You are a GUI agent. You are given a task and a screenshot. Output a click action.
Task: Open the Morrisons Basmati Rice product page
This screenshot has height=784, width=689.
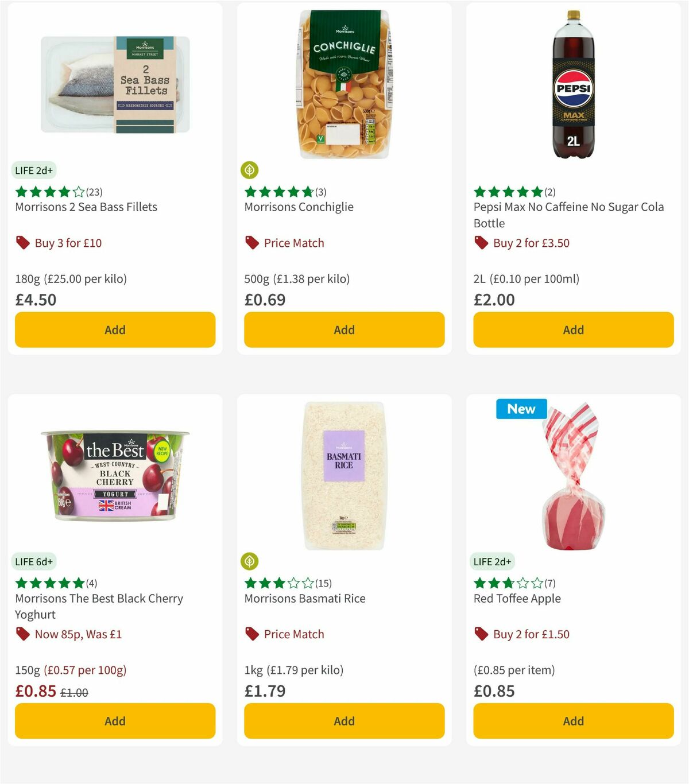click(304, 598)
